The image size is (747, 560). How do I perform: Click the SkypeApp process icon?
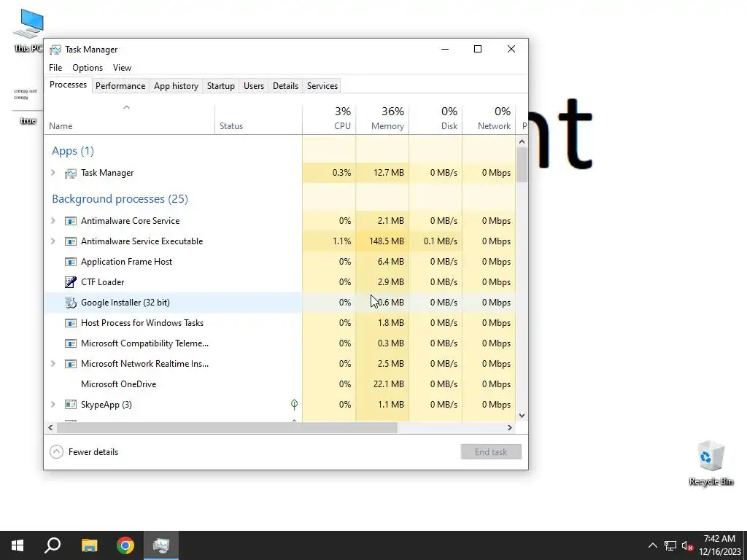(x=71, y=405)
